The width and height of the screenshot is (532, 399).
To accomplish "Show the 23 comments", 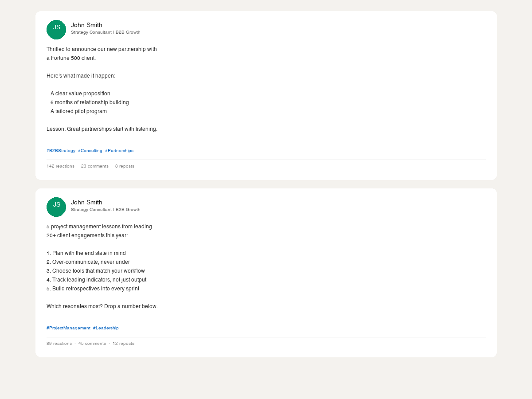I will pos(94,166).
